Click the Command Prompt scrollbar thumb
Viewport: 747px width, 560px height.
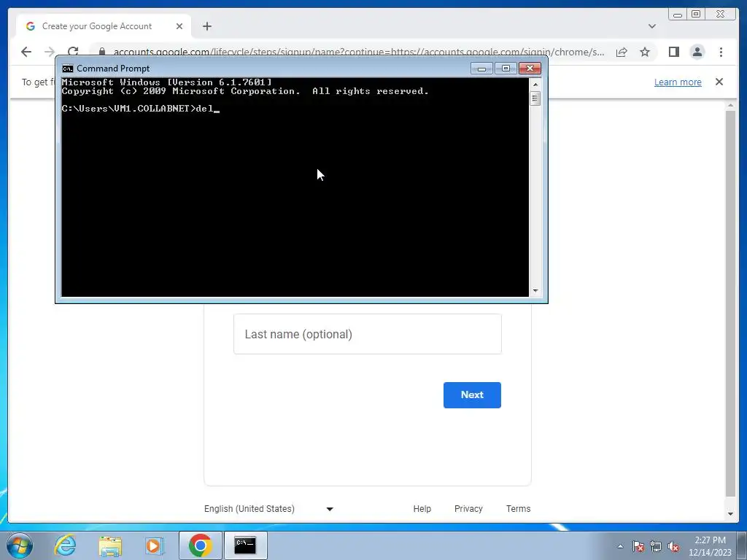[535, 98]
